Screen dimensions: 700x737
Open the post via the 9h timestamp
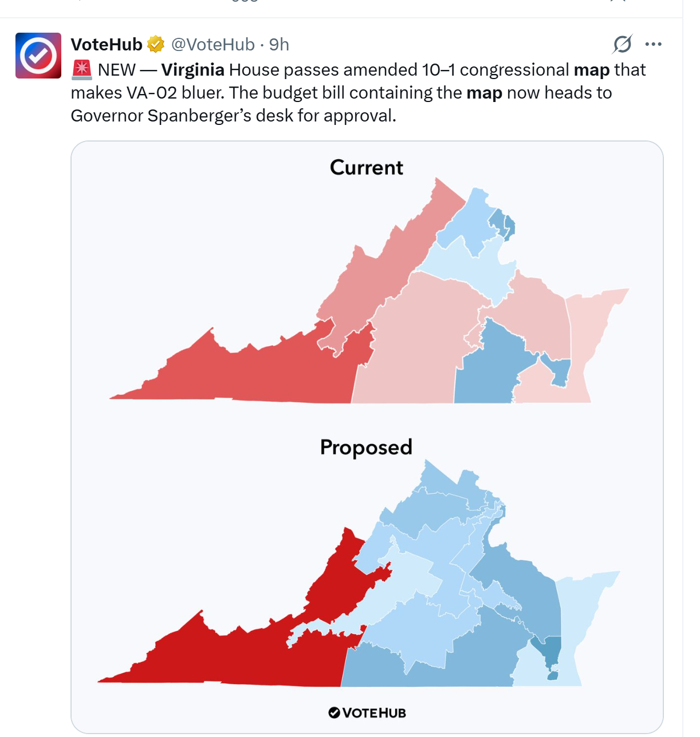click(x=279, y=44)
